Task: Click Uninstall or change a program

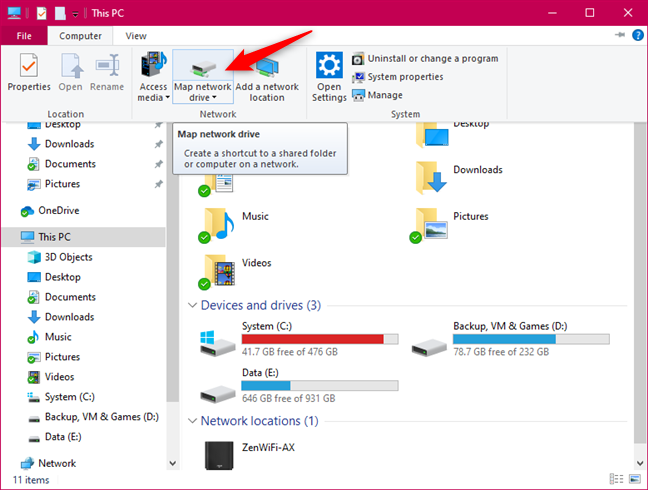Action: [425, 59]
